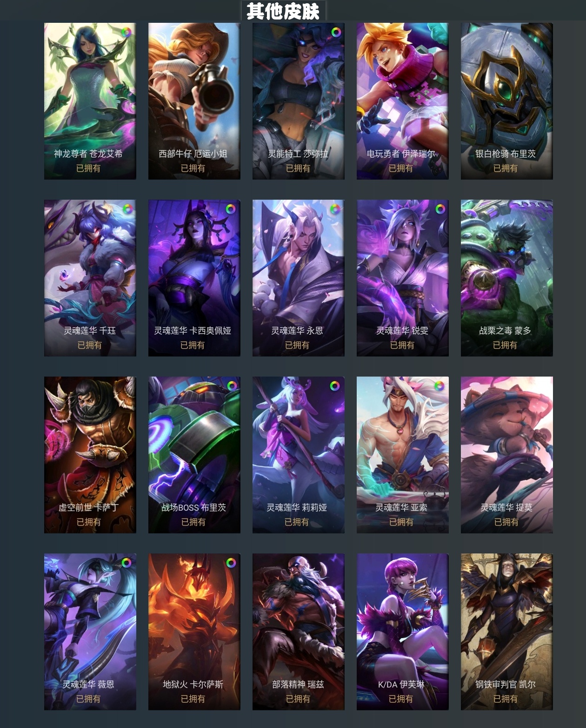Image resolution: width=586 pixels, height=728 pixels.
Task: Click chroma wheel icon on 灵能特工 莎弥拉
Action: (336, 32)
